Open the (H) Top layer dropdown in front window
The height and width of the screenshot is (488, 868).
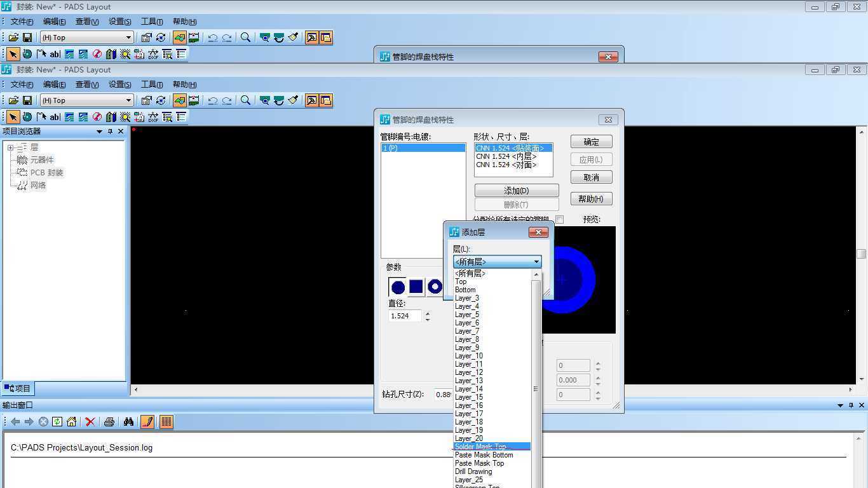[87, 100]
